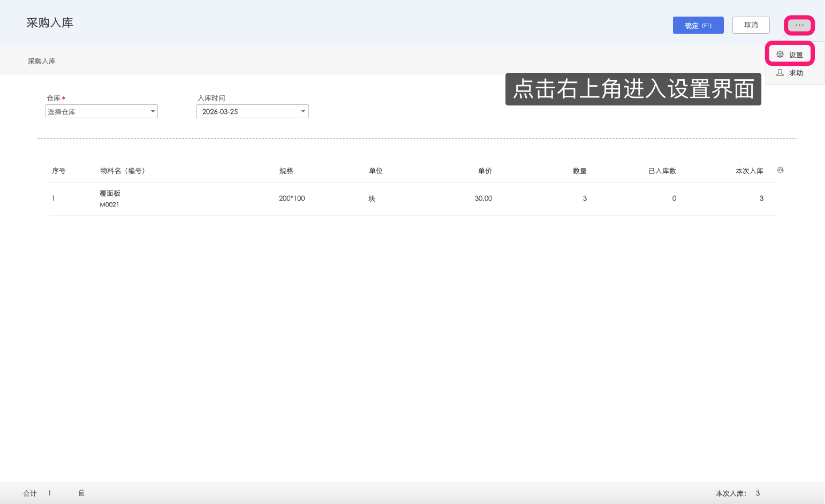Image resolution: width=825 pixels, height=504 pixels.
Task: Select 设置 from the dropdown menu
Action: 790,55
